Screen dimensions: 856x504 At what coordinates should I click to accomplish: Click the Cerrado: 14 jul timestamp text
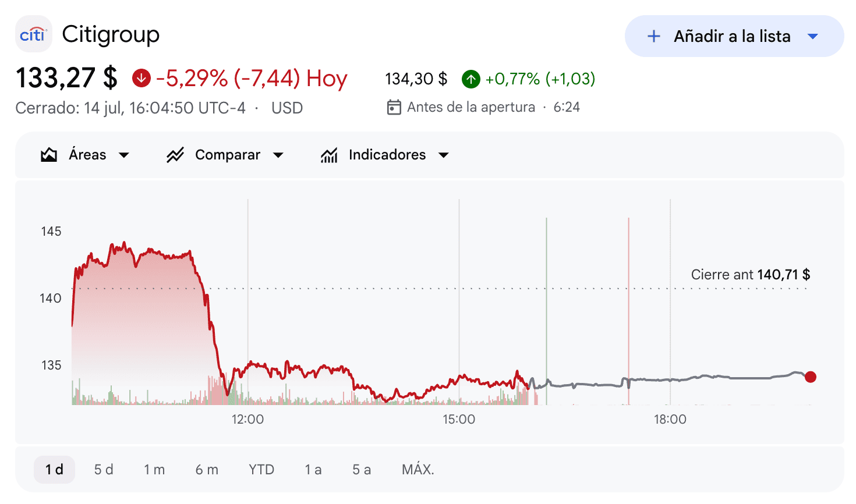[130, 108]
